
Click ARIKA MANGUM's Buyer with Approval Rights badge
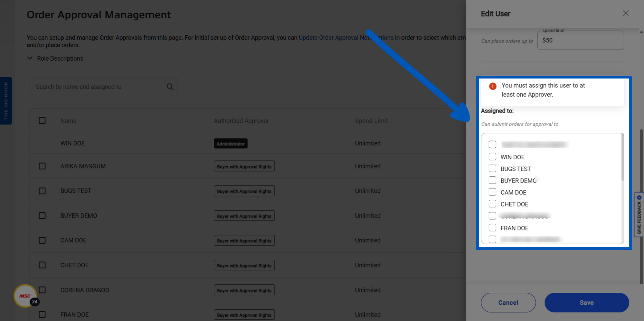(x=244, y=166)
